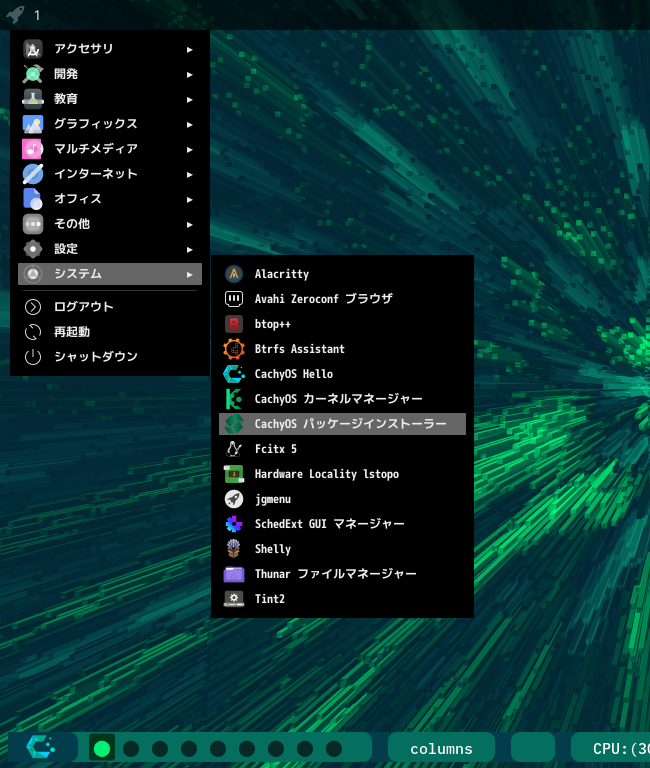
Task: Click the empty panel block beside columns
Action: (532, 748)
